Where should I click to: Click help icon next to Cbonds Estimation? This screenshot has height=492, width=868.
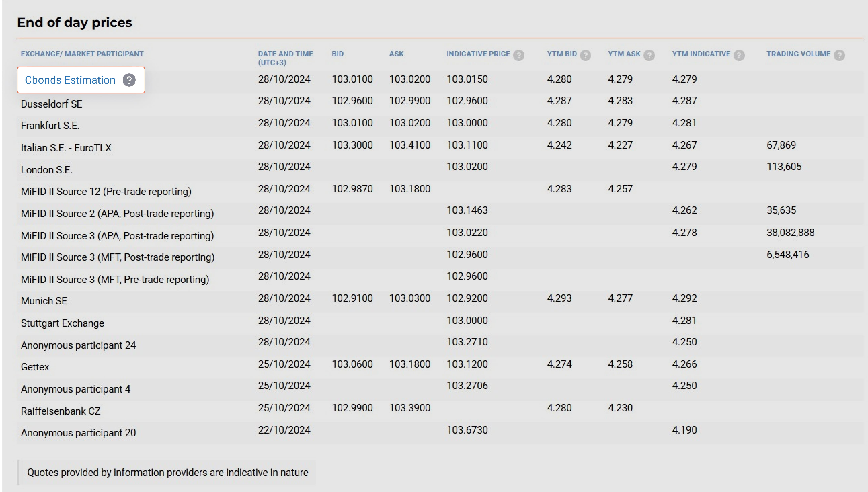(129, 80)
